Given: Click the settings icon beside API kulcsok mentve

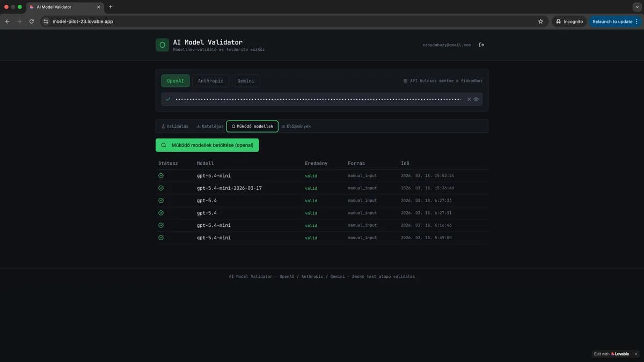Looking at the screenshot, I should coord(405,81).
